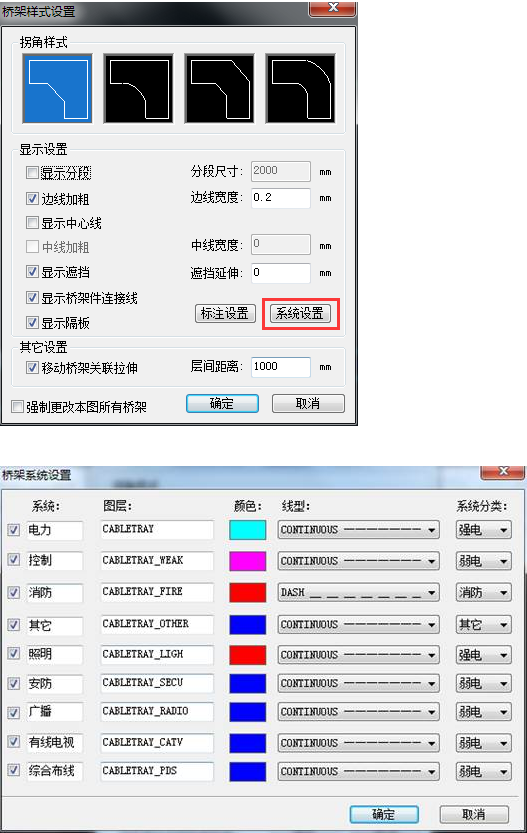Open the red color swatch for 照明
Viewport: 527px width, 833px height.
pos(248,654)
